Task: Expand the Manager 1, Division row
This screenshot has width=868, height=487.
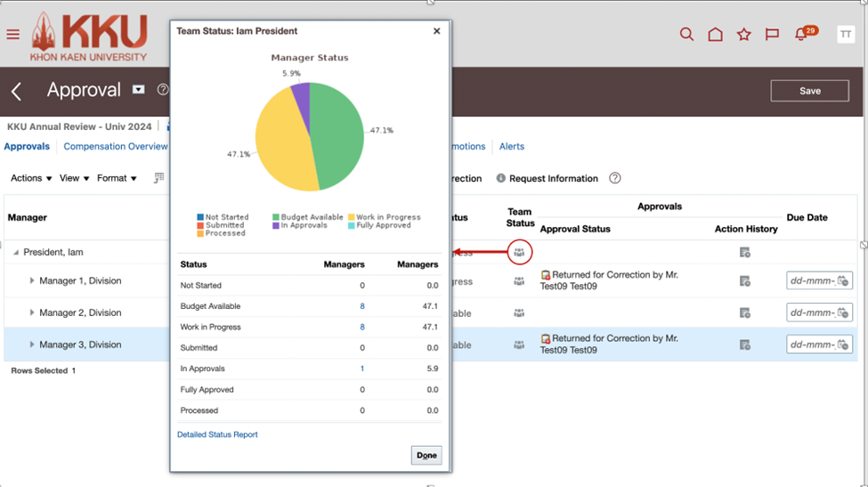Action: [x=32, y=281]
